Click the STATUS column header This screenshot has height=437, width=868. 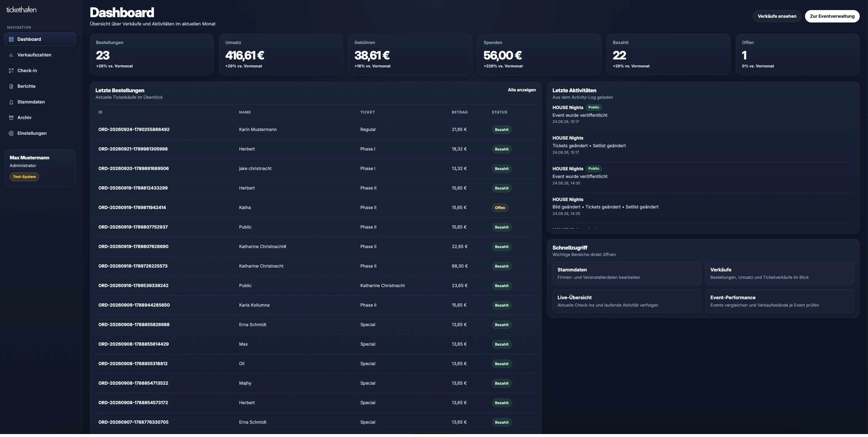[499, 113]
